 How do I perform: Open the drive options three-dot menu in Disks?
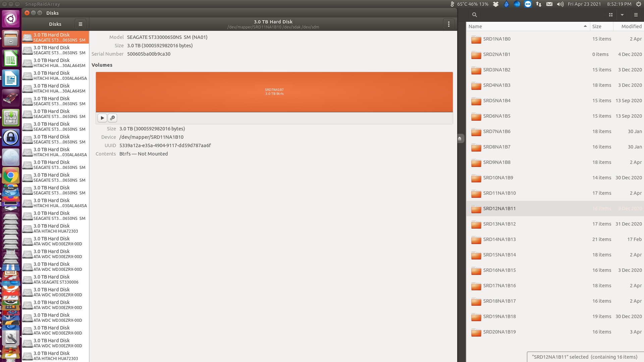(449, 24)
